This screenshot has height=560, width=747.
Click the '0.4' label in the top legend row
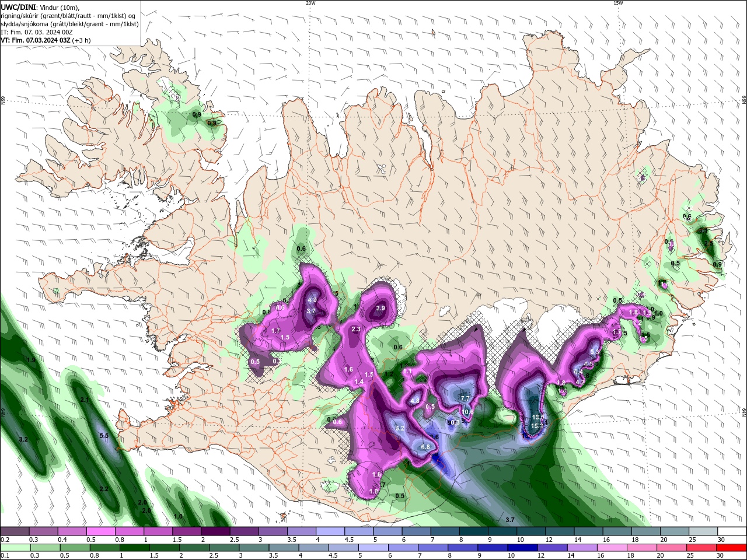click(x=62, y=540)
